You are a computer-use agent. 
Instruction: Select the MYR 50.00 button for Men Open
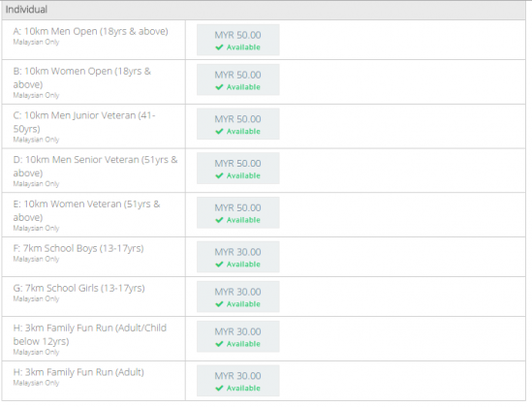point(237,40)
